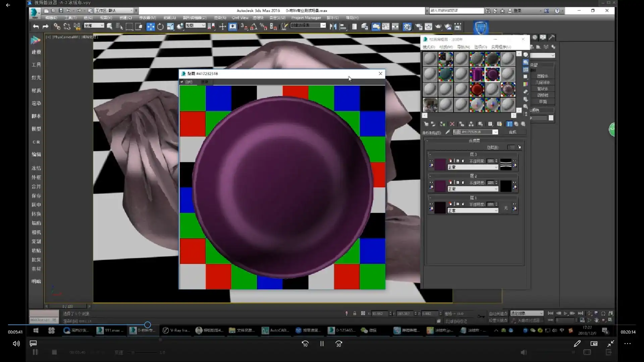Click the red X delete icon in material editor
644x362 pixels.
(452, 124)
